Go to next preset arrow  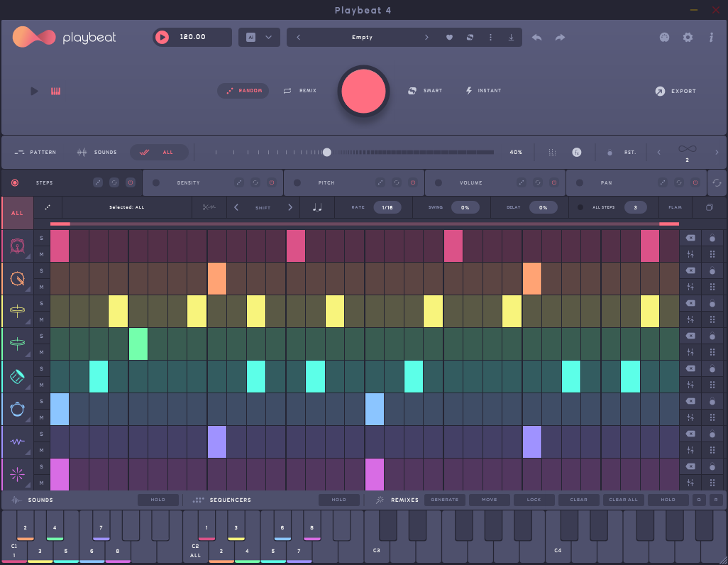point(426,37)
